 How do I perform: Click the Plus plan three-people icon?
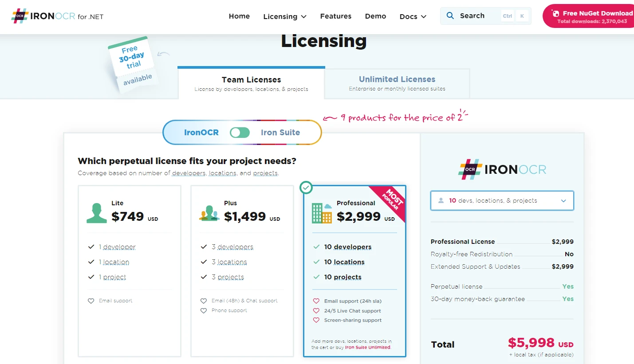(209, 213)
